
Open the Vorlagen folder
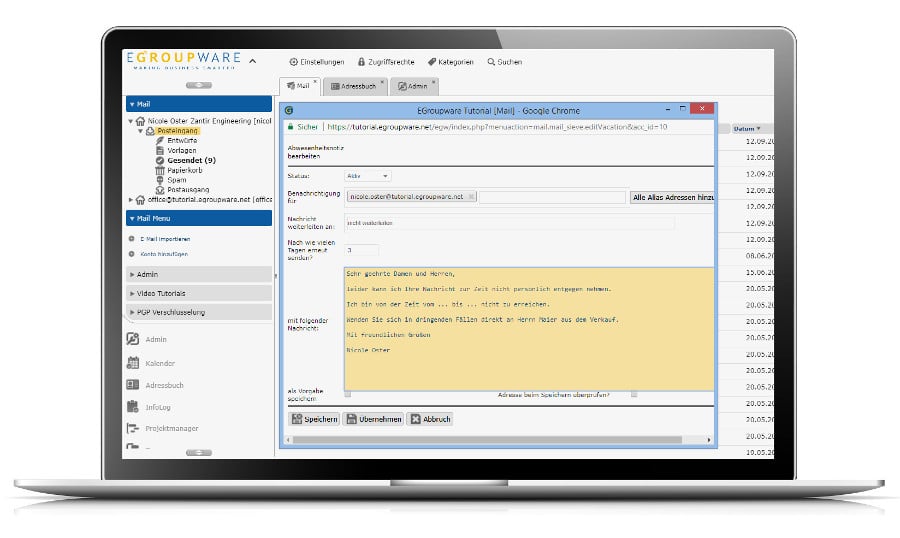click(181, 150)
